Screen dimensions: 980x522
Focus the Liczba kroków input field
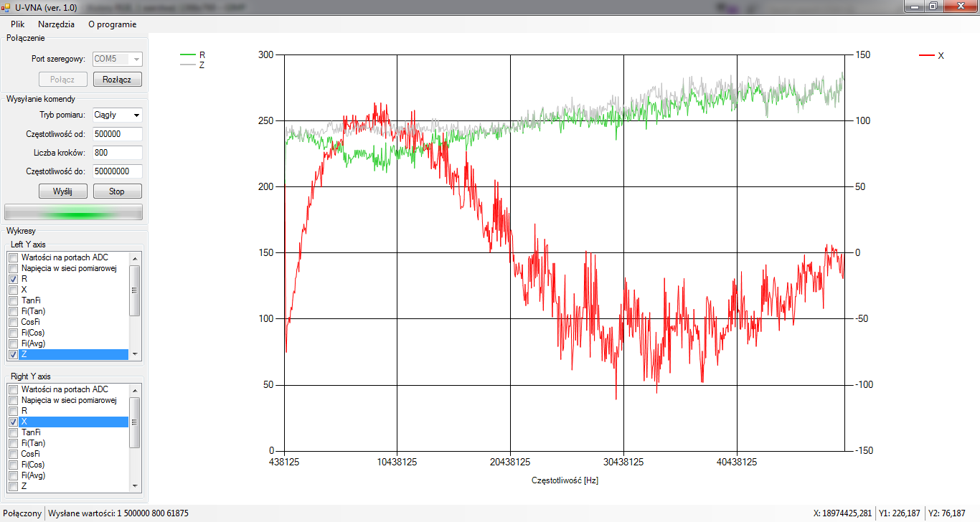[117, 153]
